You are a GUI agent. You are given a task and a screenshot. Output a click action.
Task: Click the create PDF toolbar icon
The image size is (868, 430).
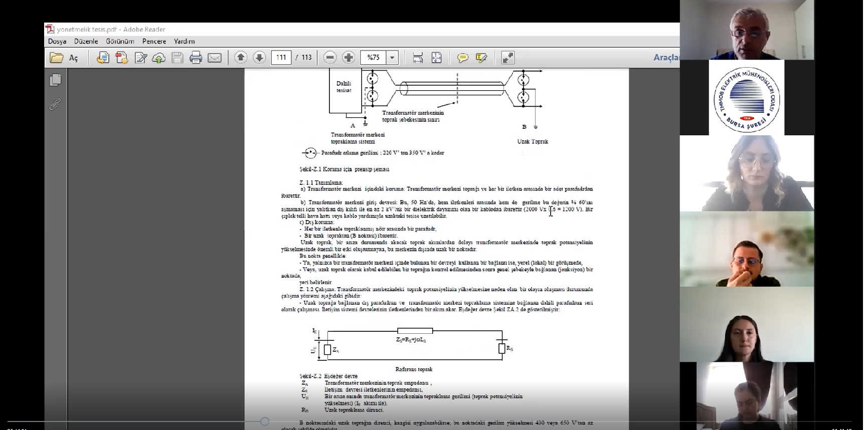point(121,58)
